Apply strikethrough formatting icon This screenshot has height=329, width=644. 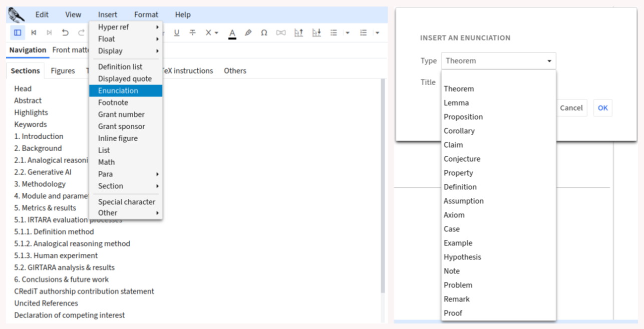pyautogui.click(x=192, y=33)
